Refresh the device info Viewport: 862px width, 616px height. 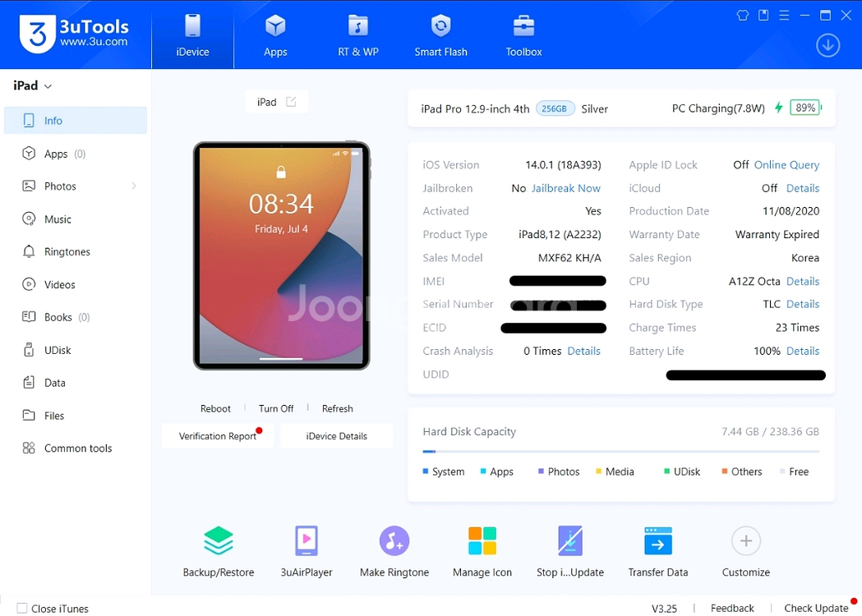[337, 408]
